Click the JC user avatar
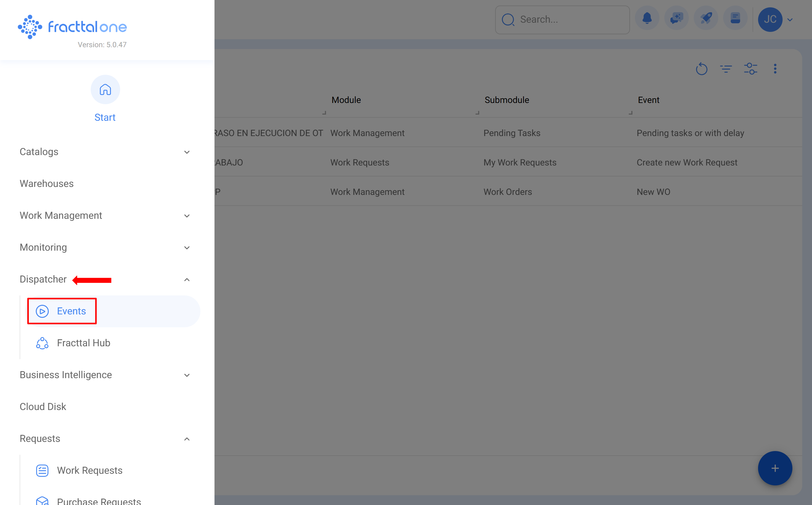This screenshot has width=812, height=505. tap(770, 19)
